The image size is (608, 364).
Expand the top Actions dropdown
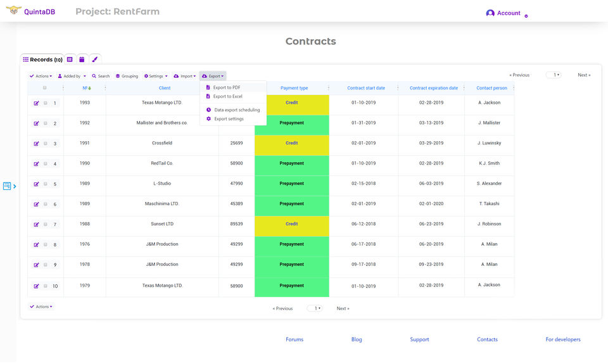41,76
